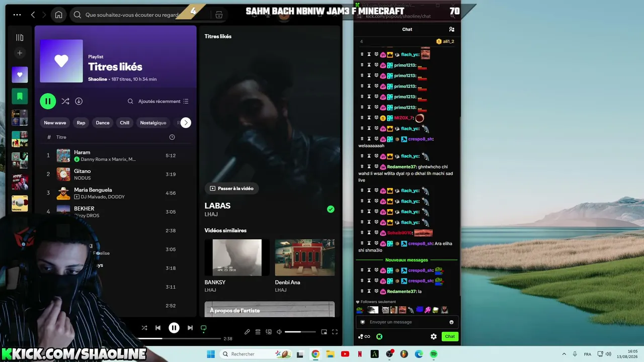Filter playlist by Nostalgique
The image size is (644, 362).
coord(153,123)
